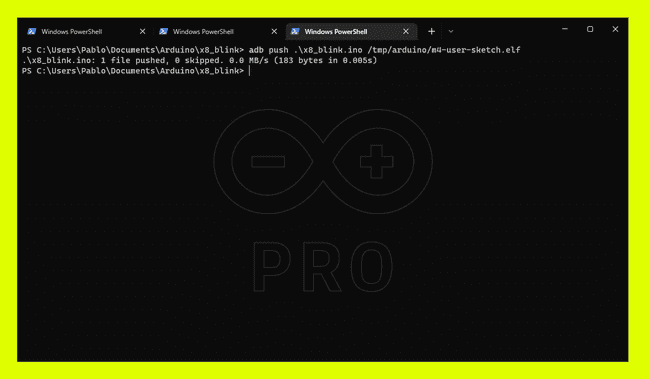This screenshot has width=650, height=379.
Task: Click '(183 bytes in 0.005s)' text
Action: pos(325,61)
